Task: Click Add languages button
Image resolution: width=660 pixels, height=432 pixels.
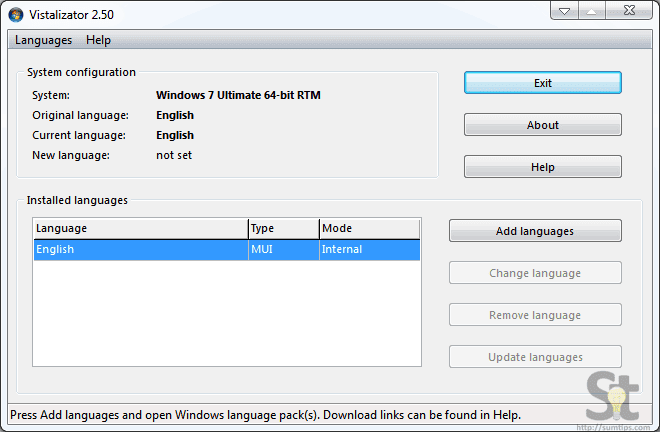Action: [535, 231]
